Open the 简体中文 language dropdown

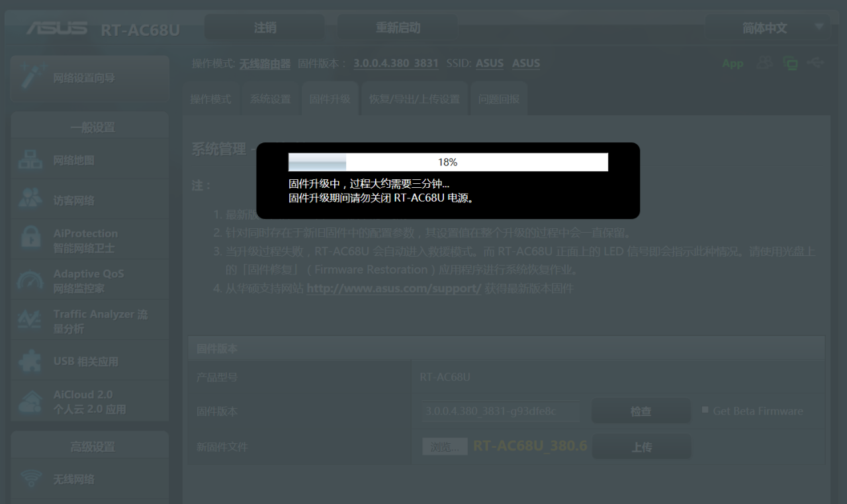click(x=768, y=28)
